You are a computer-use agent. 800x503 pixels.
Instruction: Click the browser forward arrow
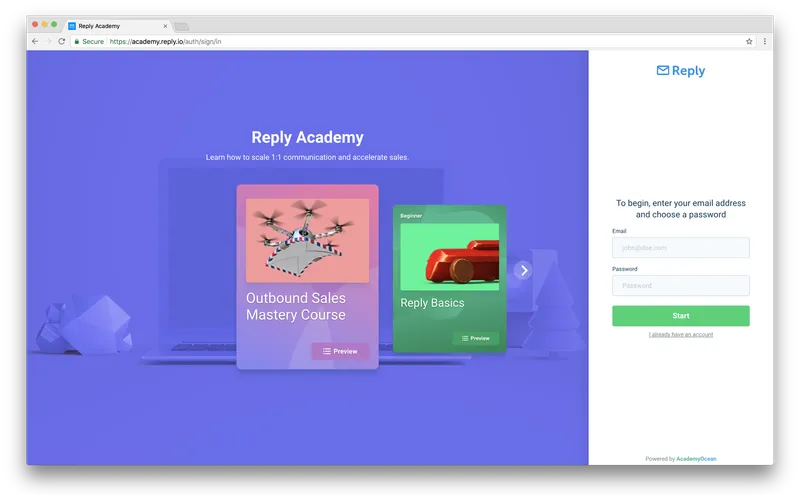[48, 41]
